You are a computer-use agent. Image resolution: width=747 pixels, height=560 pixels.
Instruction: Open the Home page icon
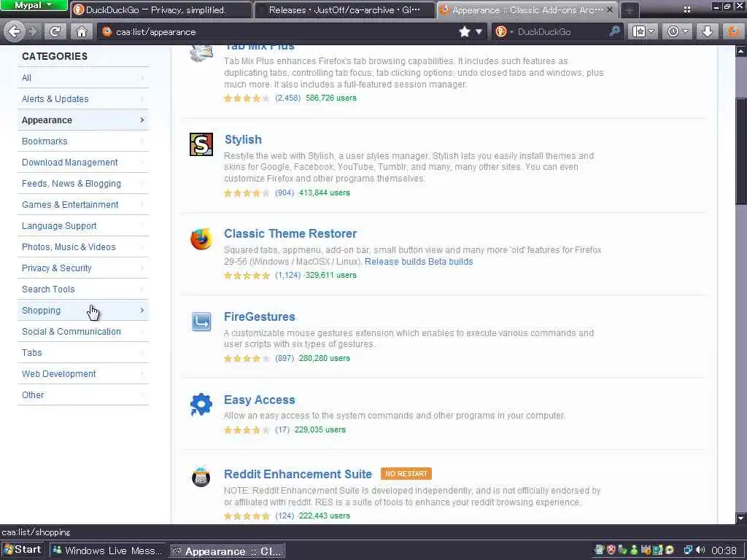pos(82,32)
